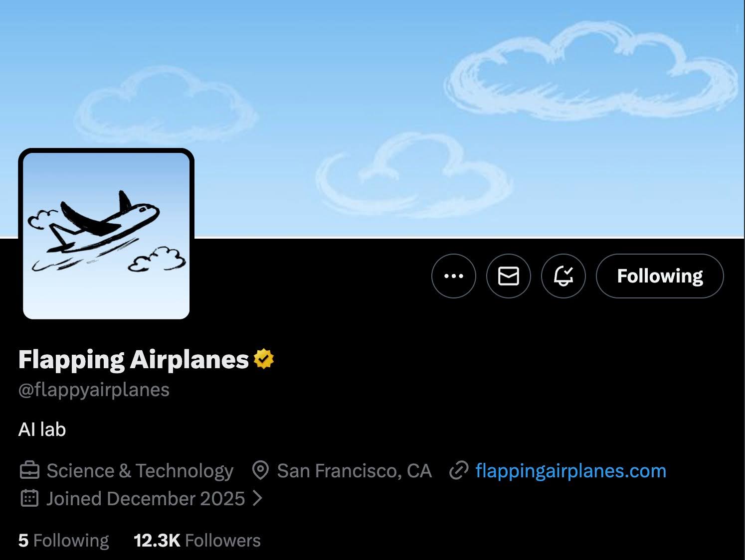Click the San Francisco, CA location text
This screenshot has height=560, width=745.
coord(354,470)
